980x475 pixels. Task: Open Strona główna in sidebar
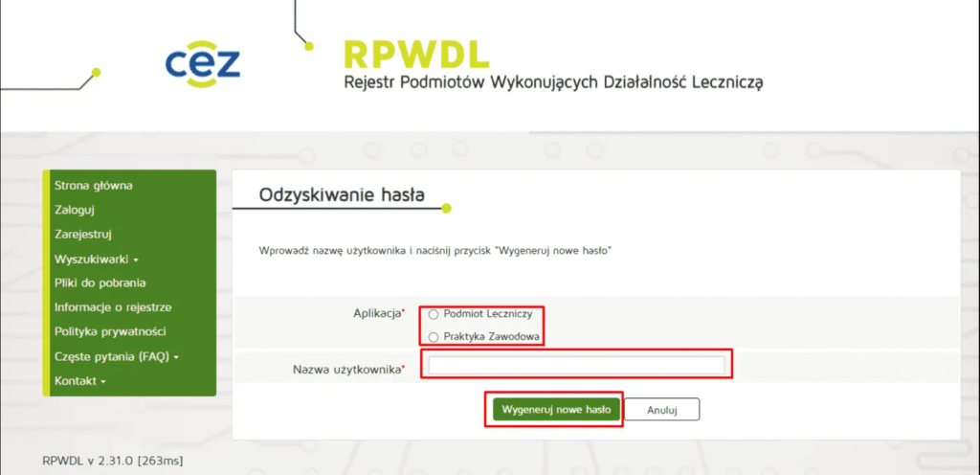coord(93,186)
